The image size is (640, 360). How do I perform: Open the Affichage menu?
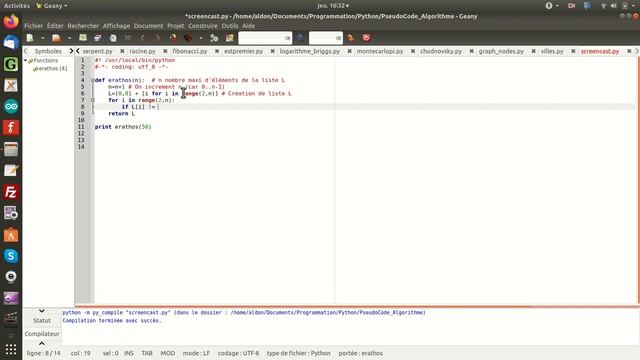(116, 26)
